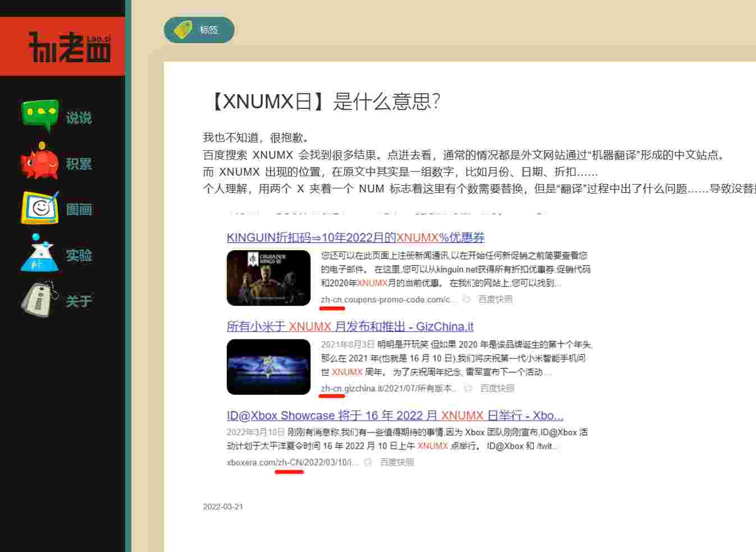Image resolution: width=756 pixels, height=552 pixels.
Task: Click the smiley drawing tablet icon
Action: [40, 208]
